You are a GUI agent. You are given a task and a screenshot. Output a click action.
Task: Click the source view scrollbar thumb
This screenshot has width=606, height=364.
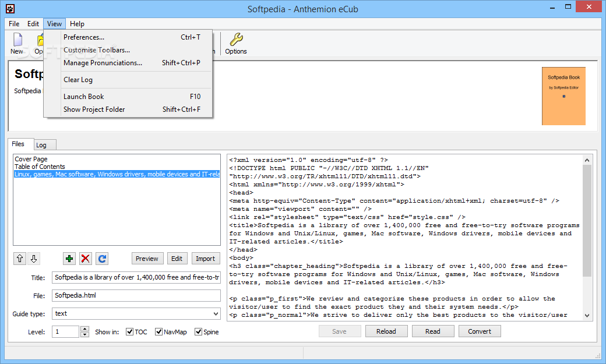[587, 221]
